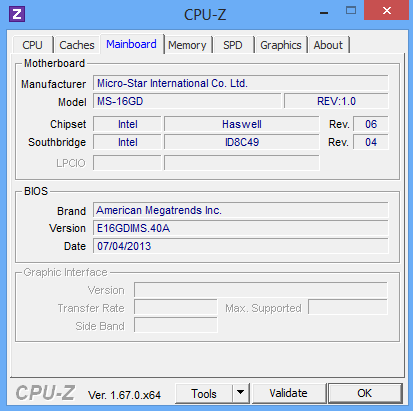Confirm with the OK button

(x=365, y=393)
